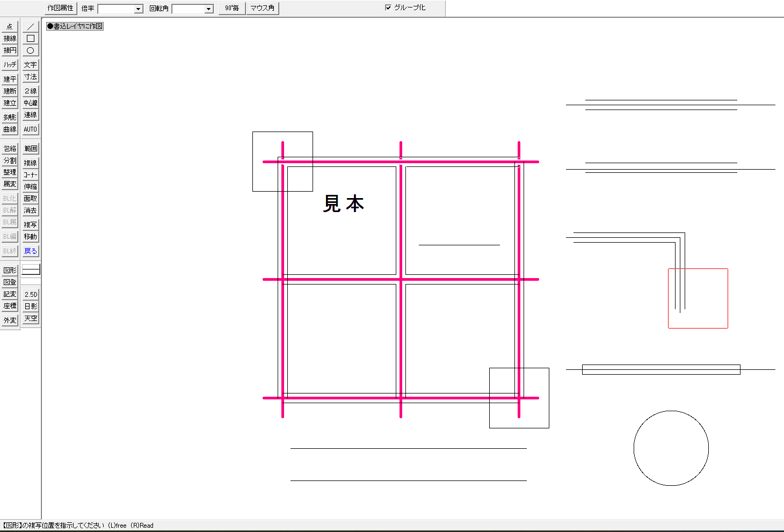784x532 pixels.
Task: Activate the 面取 chamfer tool
Action: [x=31, y=198]
